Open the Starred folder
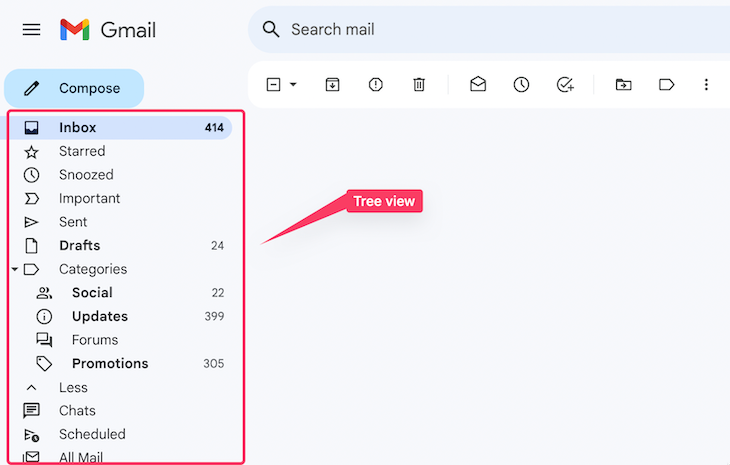The image size is (730, 465). pyautogui.click(x=82, y=151)
